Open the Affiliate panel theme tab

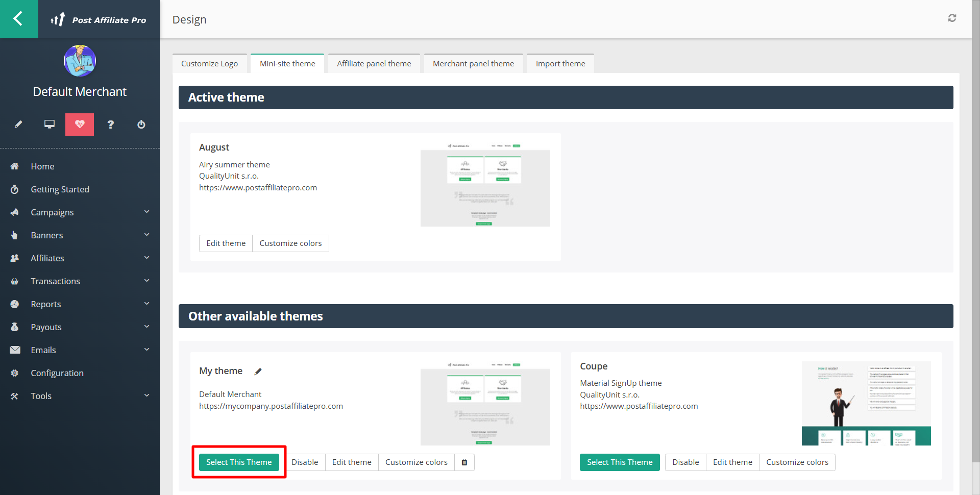374,63
